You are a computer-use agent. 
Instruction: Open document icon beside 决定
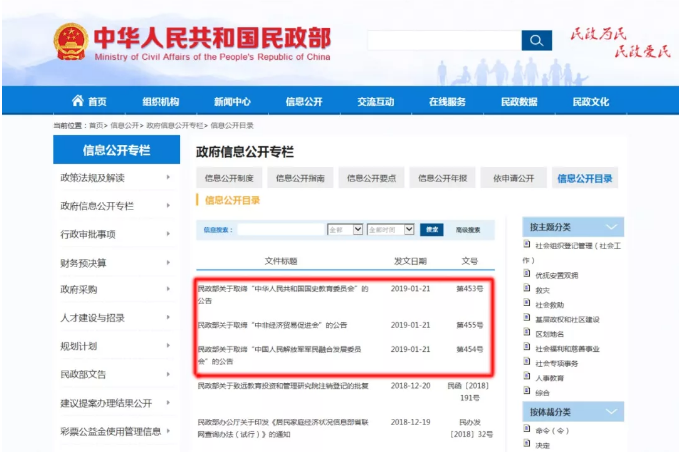pyautogui.click(x=527, y=443)
